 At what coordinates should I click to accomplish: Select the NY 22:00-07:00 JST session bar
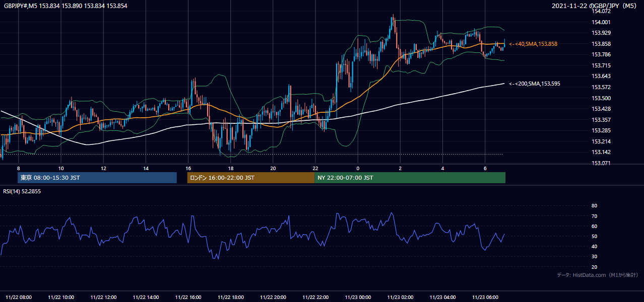(410, 178)
